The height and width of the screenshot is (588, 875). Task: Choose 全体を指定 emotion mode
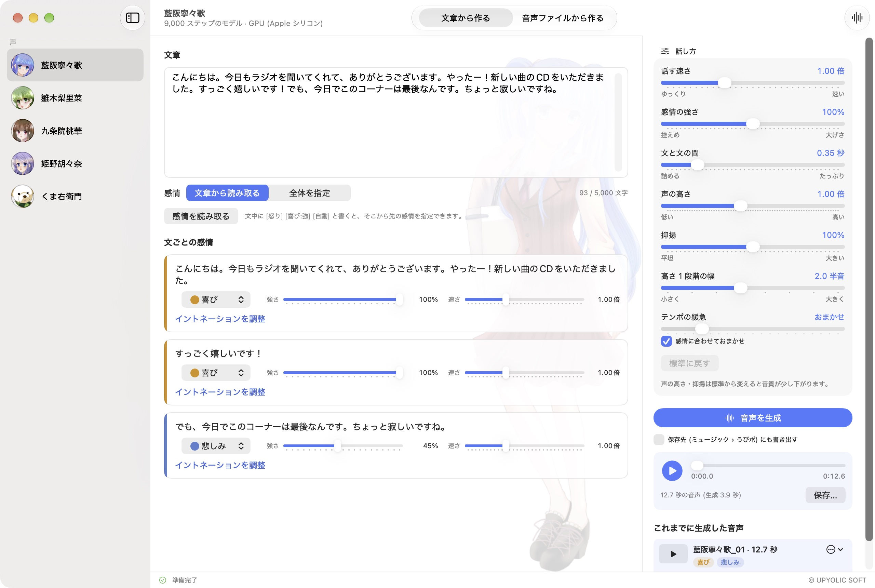click(310, 193)
